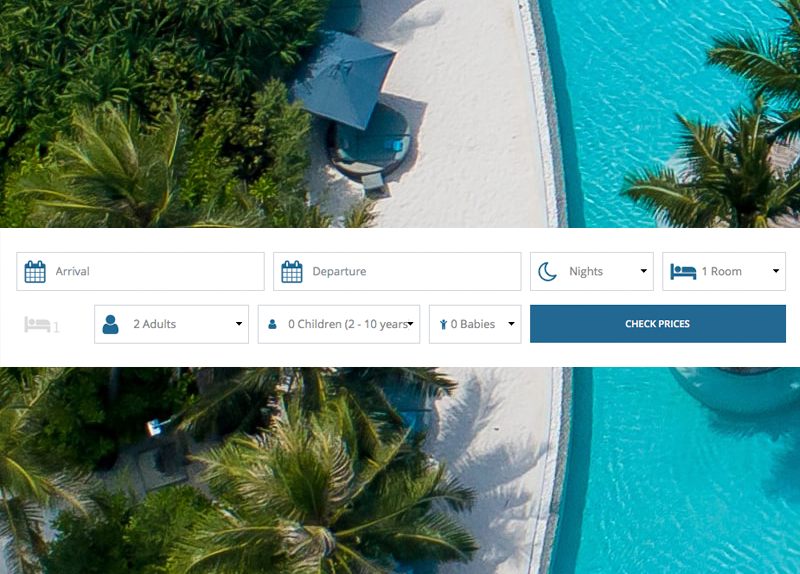The width and height of the screenshot is (800, 574).
Task: Click the arrow on the Room selector
Action: click(x=775, y=272)
